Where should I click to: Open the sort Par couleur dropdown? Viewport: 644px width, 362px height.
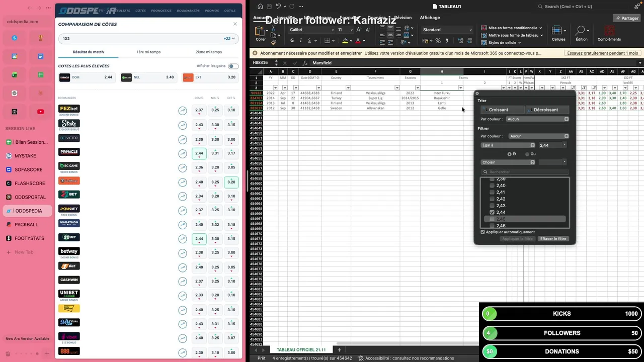pyautogui.click(x=538, y=119)
